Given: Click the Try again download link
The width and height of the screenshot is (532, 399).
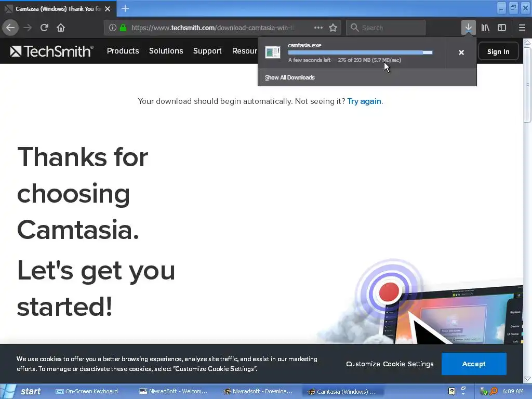Looking at the screenshot, I should (364, 101).
